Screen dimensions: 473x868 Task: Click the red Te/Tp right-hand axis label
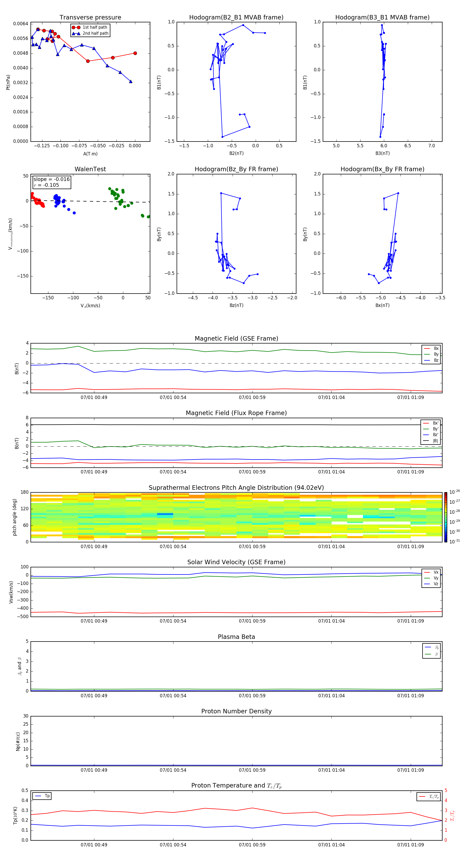(x=453, y=815)
